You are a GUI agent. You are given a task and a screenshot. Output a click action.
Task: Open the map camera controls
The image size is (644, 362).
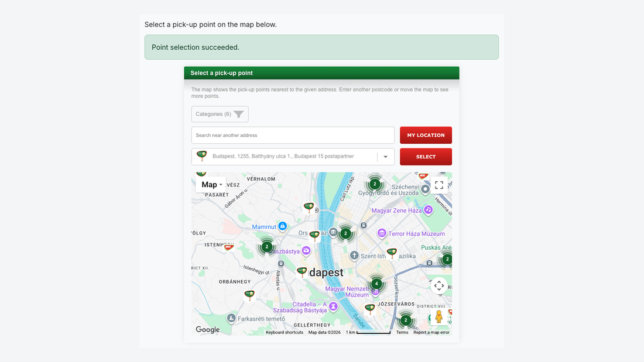point(439,285)
